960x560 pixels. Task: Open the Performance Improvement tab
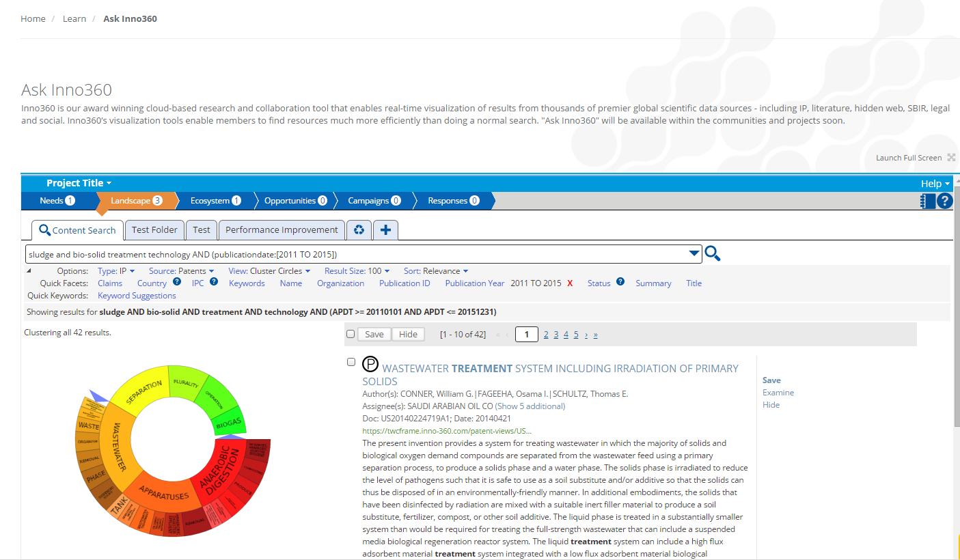(282, 229)
